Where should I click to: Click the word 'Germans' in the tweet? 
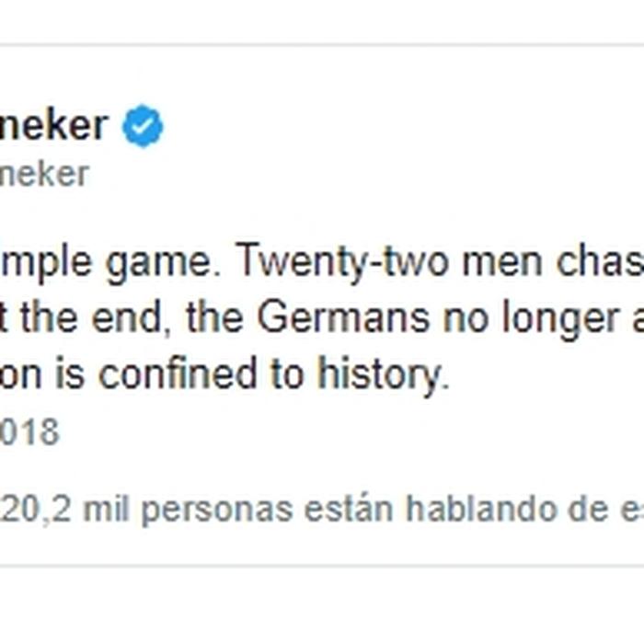[343, 318]
